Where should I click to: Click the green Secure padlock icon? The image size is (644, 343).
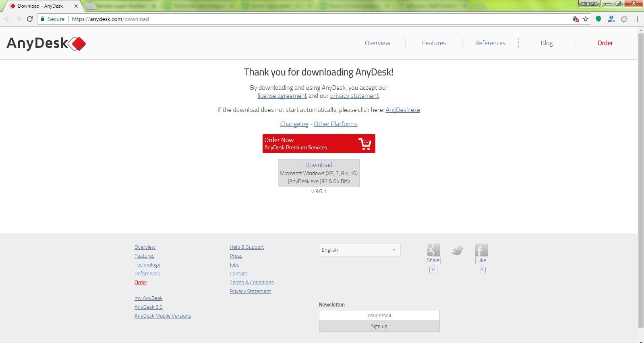pos(43,19)
